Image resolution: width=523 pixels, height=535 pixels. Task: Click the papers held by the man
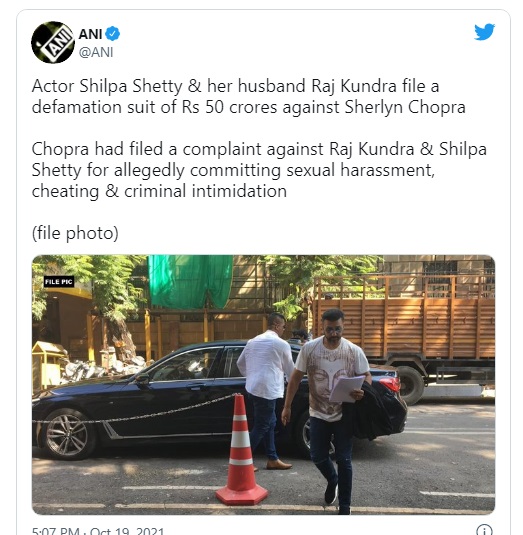tap(347, 388)
